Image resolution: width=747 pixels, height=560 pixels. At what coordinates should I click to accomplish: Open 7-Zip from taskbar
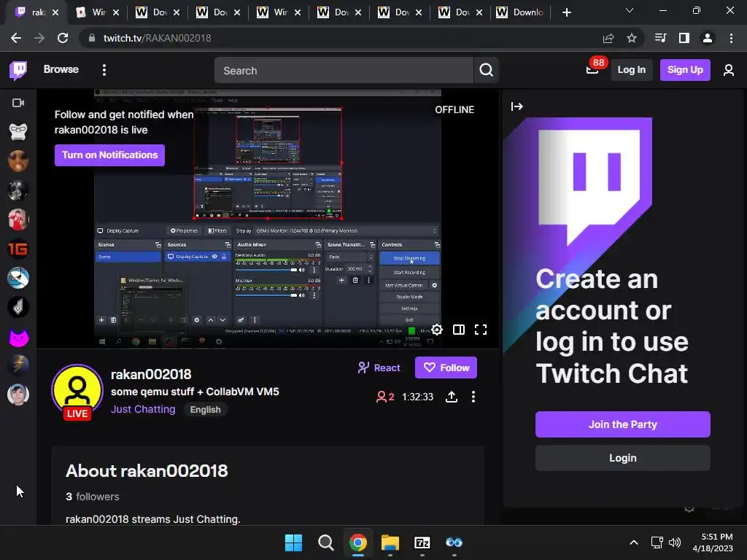pyautogui.click(x=422, y=542)
